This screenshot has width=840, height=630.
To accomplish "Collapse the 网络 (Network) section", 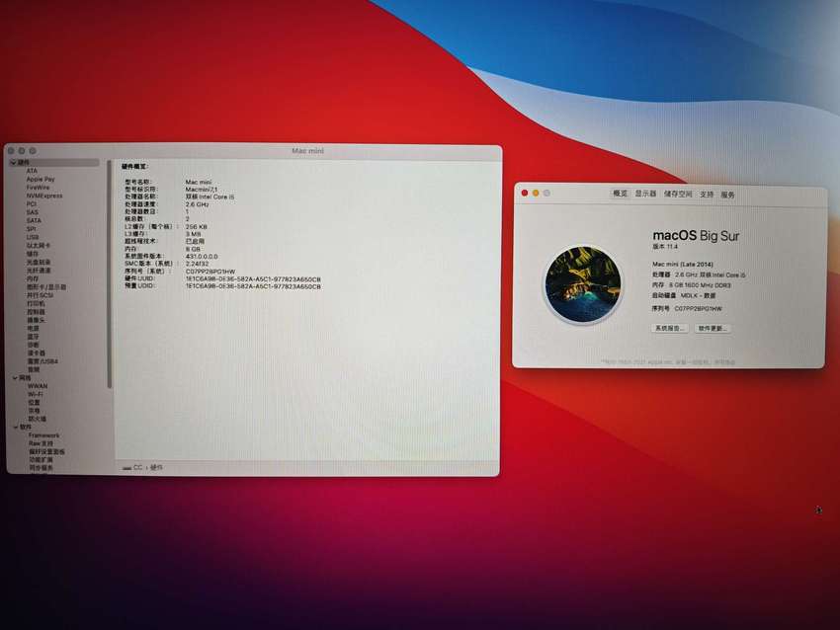I will click(15, 378).
